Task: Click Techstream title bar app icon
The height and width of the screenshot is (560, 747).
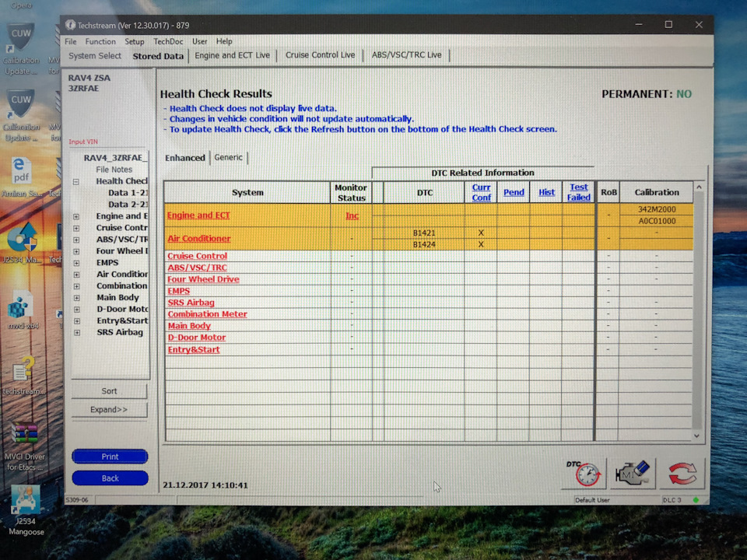Action: click(x=71, y=25)
